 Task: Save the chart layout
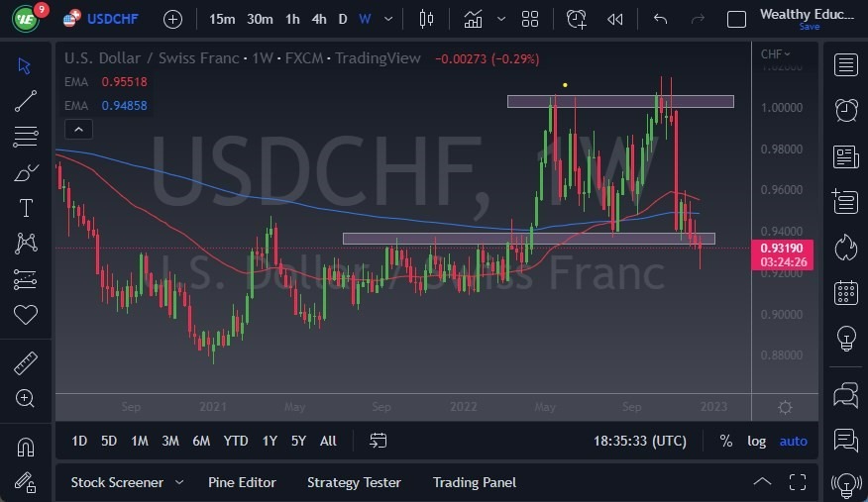[x=810, y=27]
